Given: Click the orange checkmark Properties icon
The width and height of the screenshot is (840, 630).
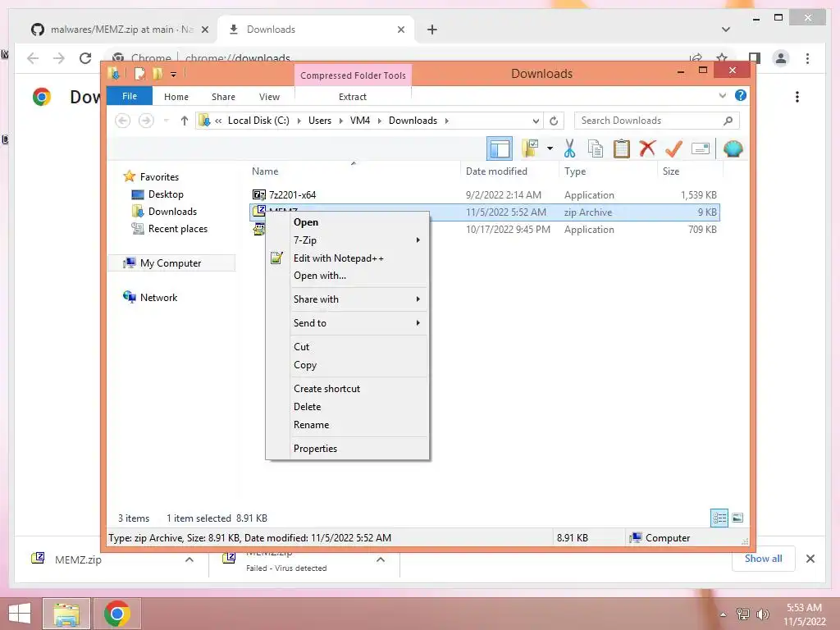Looking at the screenshot, I should tap(673, 148).
